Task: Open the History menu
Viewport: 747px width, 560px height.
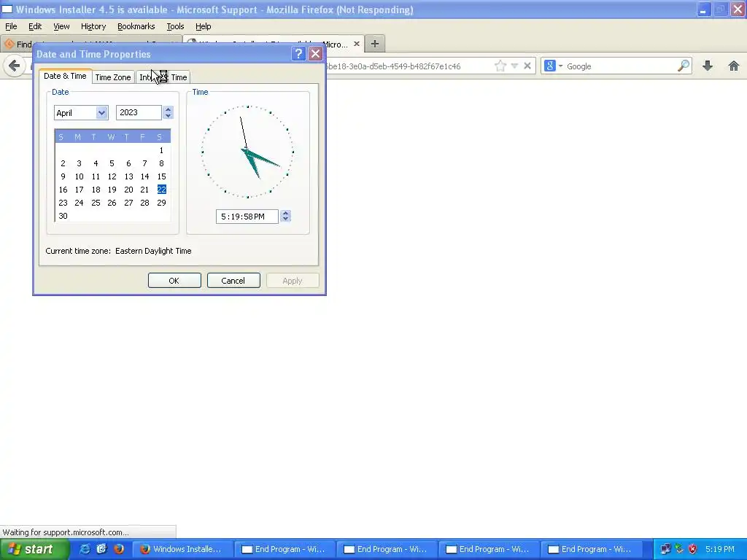Action: coord(93,26)
